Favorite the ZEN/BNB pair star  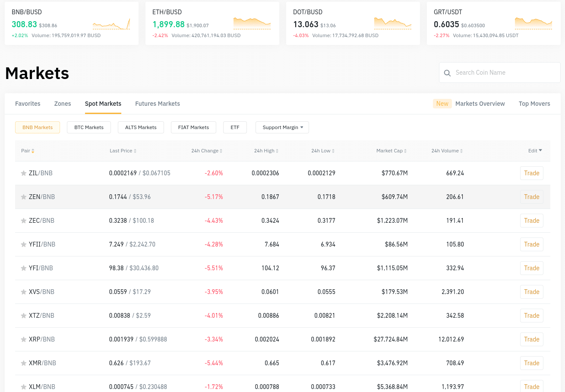pyautogui.click(x=24, y=197)
